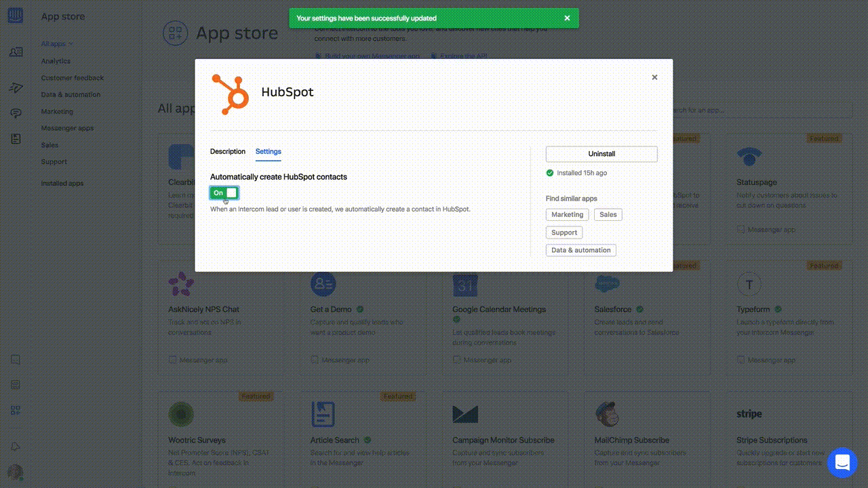868x488 pixels.
Task: Select the Typeform app icon
Action: [x=749, y=284]
